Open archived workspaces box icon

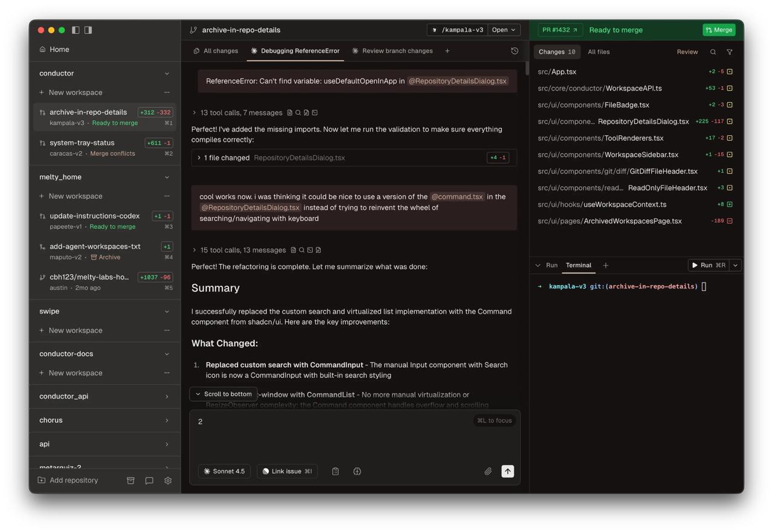tap(130, 481)
